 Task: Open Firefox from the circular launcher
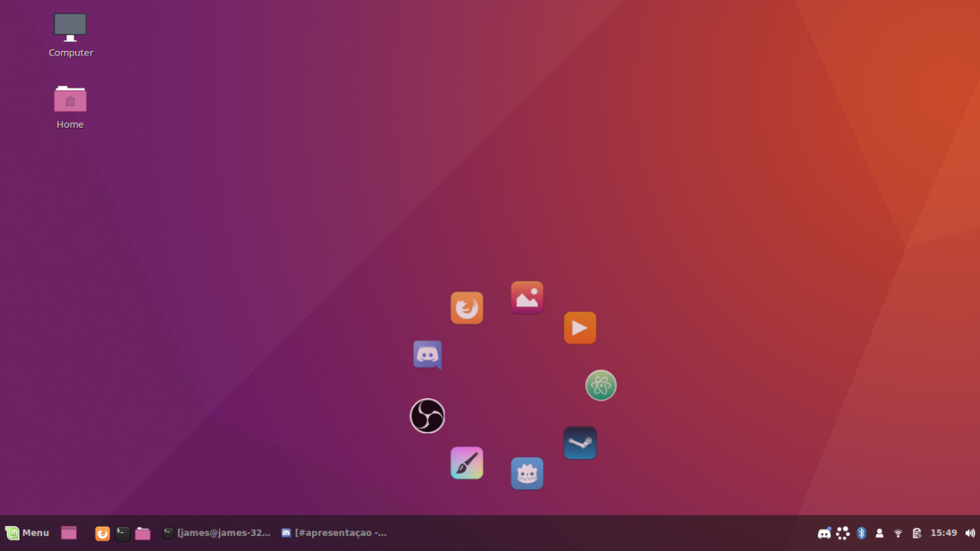tap(466, 308)
